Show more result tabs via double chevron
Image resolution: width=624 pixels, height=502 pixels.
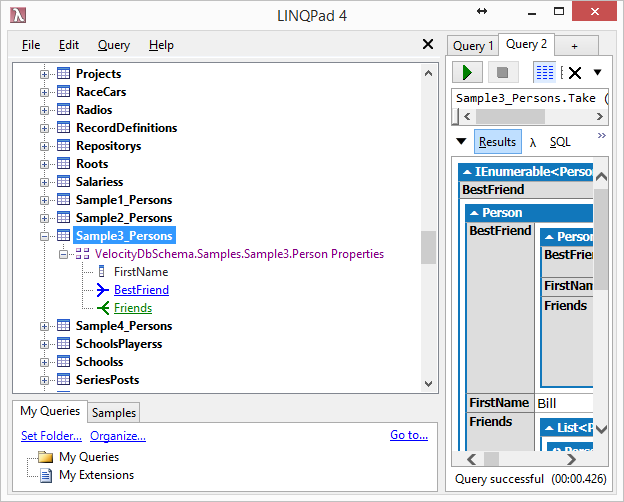[x=602, y=135]
